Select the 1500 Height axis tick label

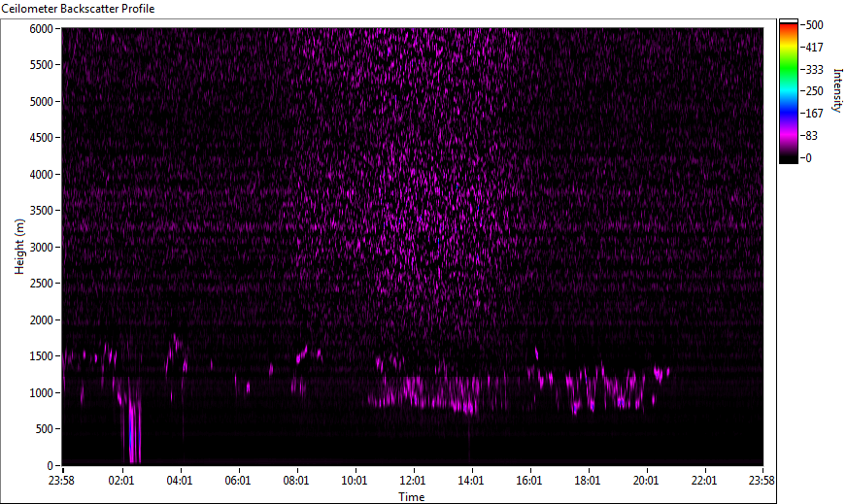click(x=42, y=356)
